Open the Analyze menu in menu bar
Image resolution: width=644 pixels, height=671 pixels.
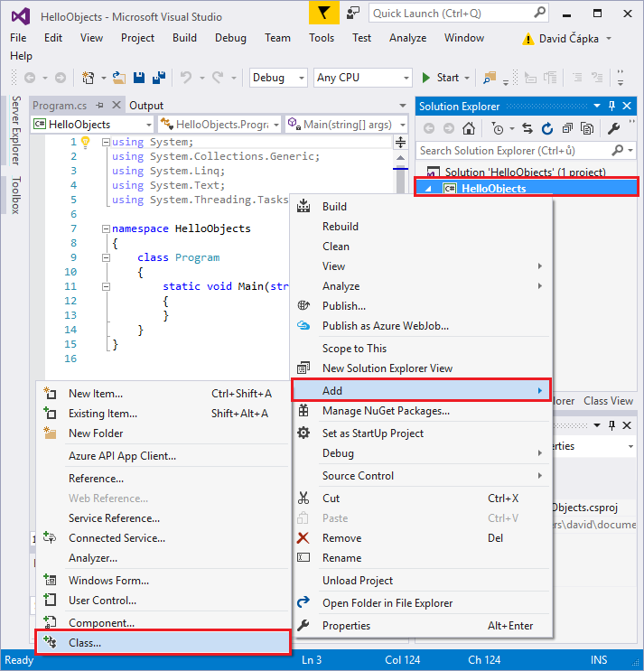click(x=407, y=38)
